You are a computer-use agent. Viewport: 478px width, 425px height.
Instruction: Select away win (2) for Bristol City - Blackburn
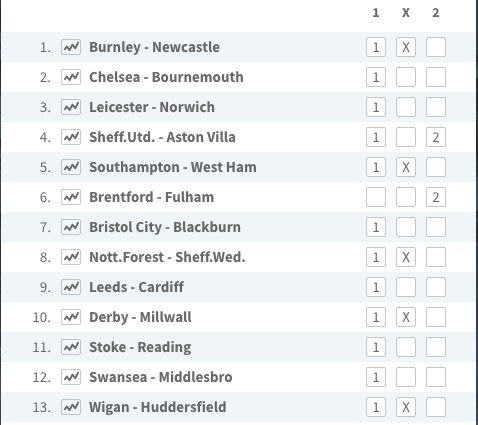click(436, 227)
